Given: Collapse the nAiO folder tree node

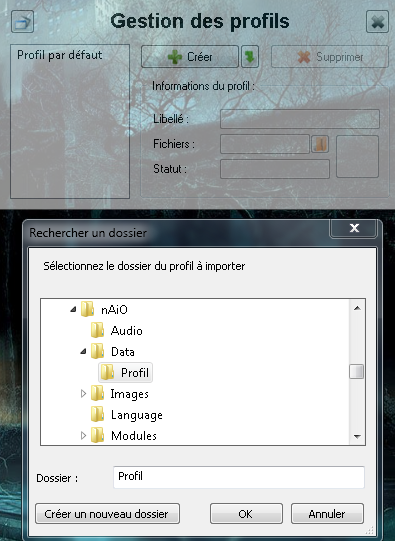Looking at the screenshot, I should [x=73, y=309].
